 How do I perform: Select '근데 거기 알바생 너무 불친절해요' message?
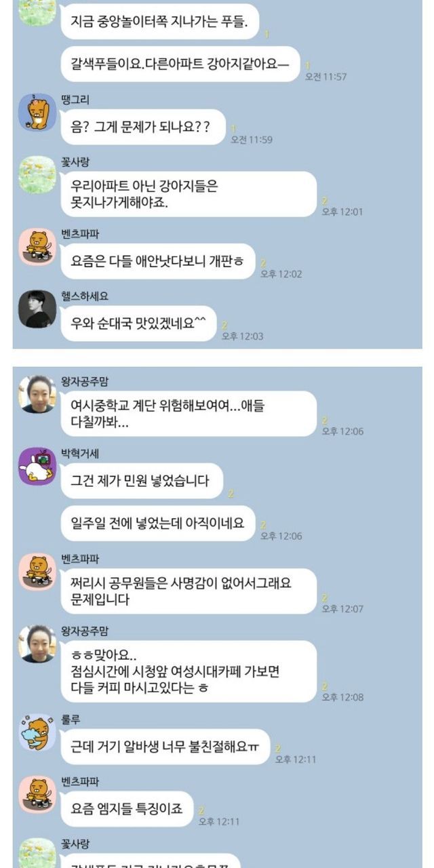click(165, 747)
